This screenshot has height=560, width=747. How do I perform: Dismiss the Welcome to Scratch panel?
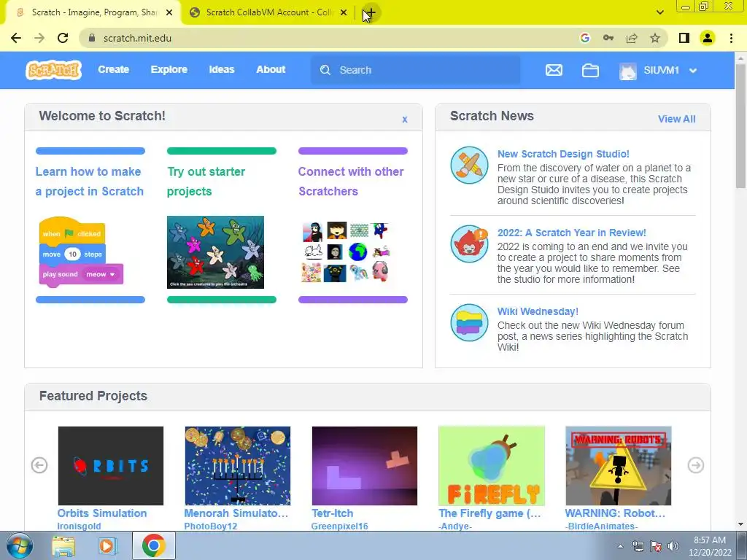point(404,120)
